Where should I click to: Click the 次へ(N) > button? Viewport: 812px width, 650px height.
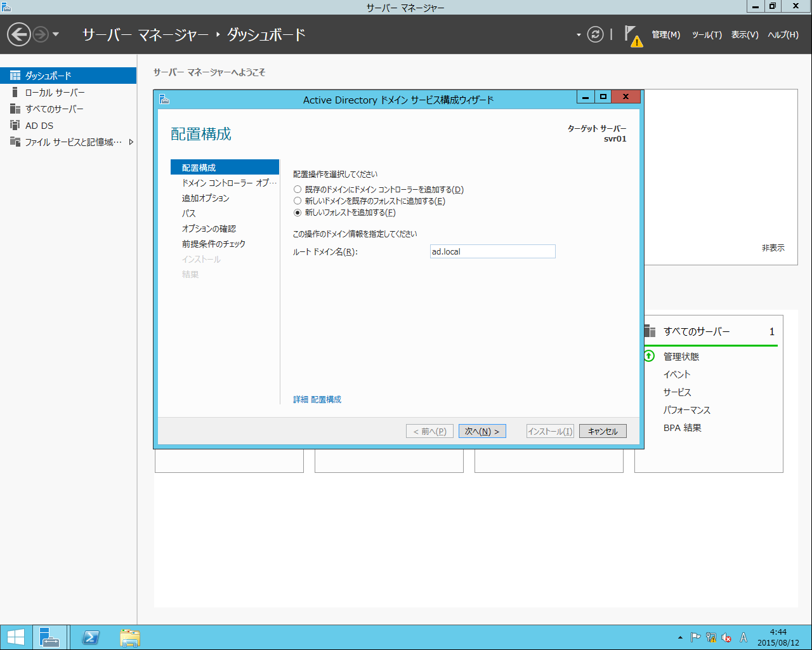pos(482,432)
